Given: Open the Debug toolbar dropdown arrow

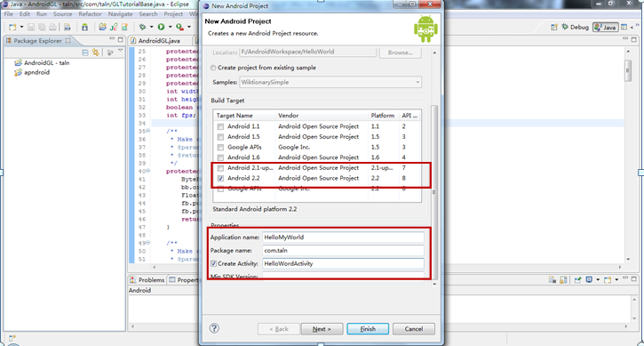Looking at the screenshot, I should coord(151,28).
